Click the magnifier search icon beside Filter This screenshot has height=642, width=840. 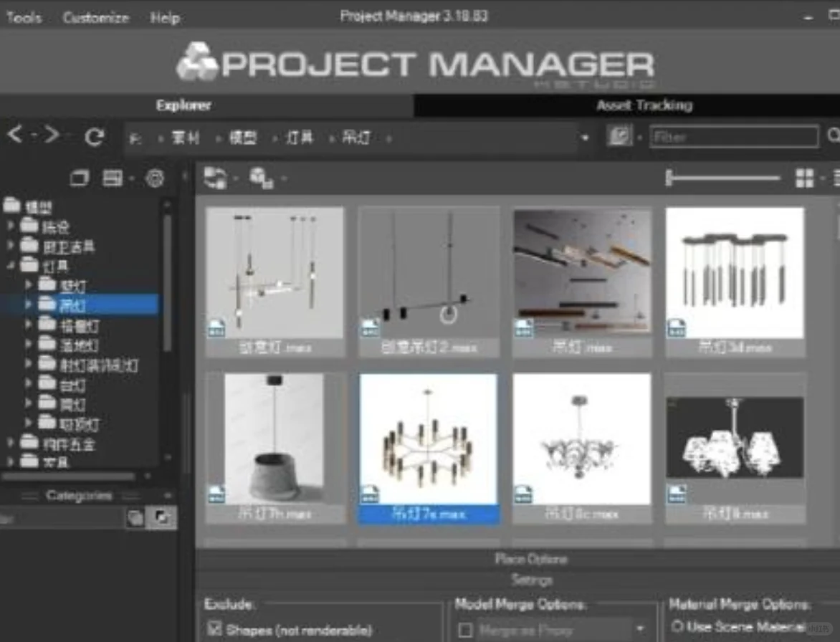(x=833, y=135)
